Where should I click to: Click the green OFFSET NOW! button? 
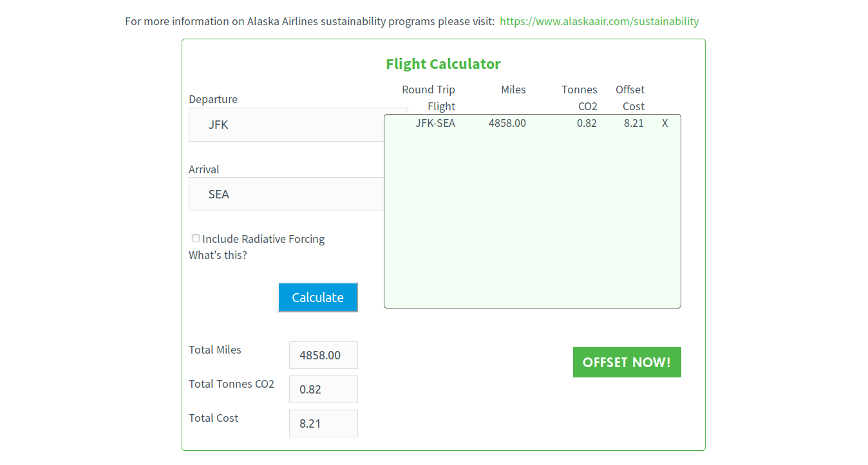tap(627, 362)
